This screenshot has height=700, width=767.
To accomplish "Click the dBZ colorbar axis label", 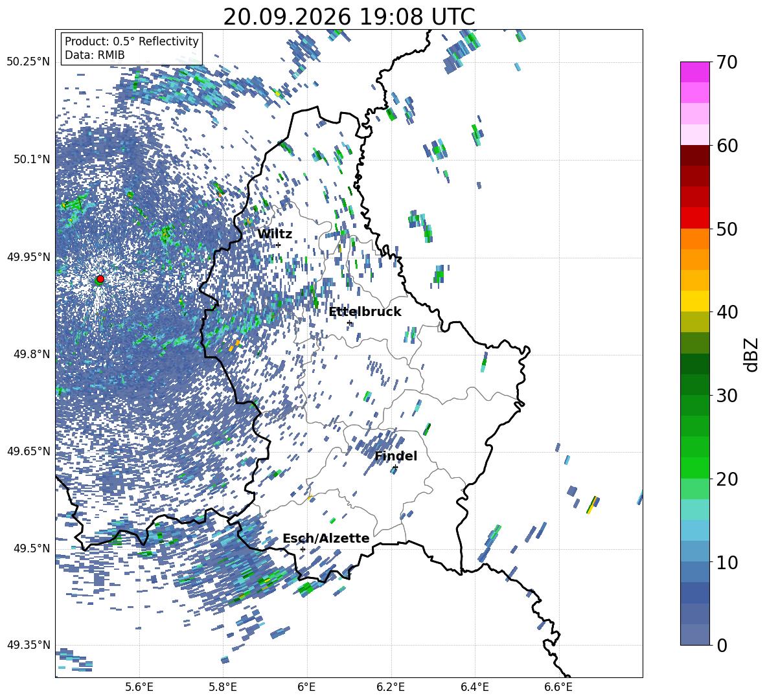I will pos(752,354).
